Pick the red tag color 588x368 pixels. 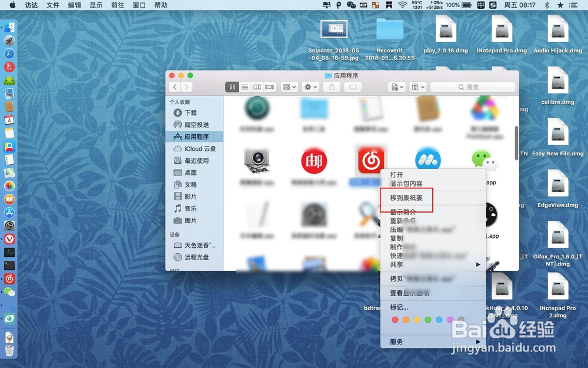pyautogui.click(x=395, y=320)
